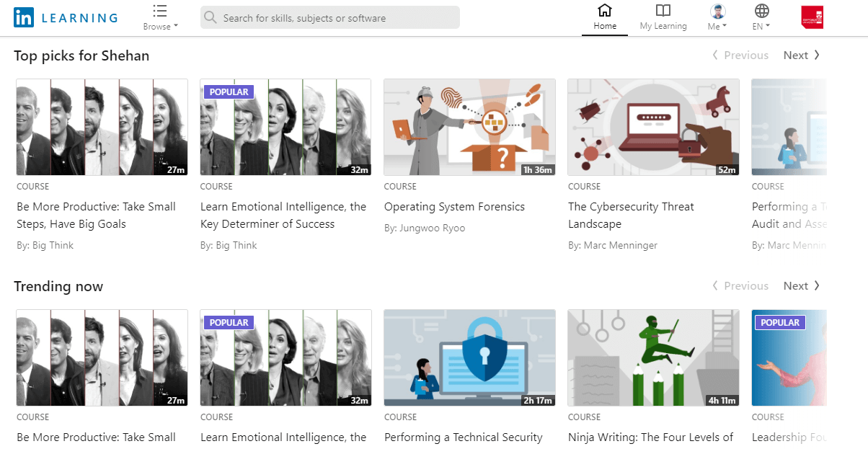Viewport: 868px width, 449px height.
Task: Open Be More Productive thumbnail in Top picks
Action: coord(102,128)
